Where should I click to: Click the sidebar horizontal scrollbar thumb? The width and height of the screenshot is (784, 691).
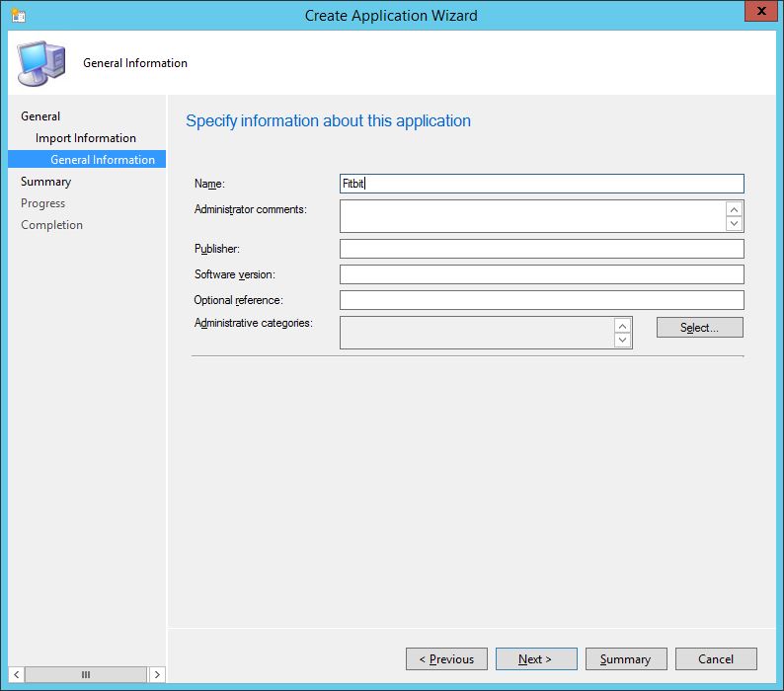pos(86,674)
